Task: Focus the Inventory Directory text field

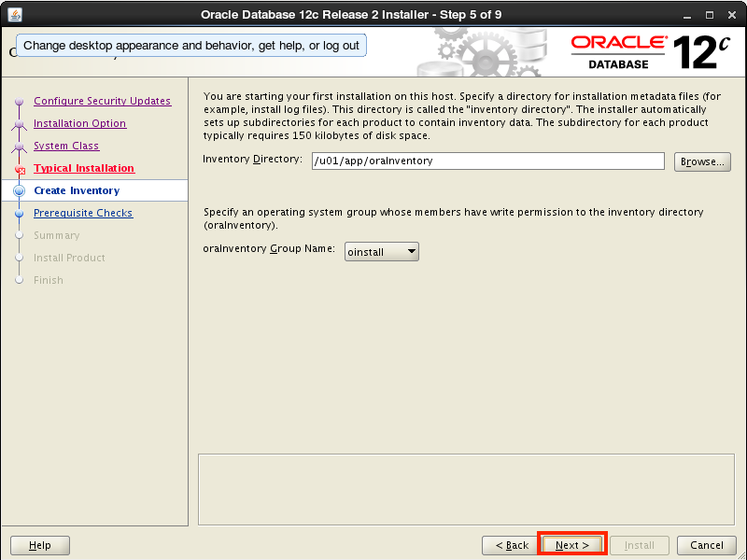Action: point(487,161)
